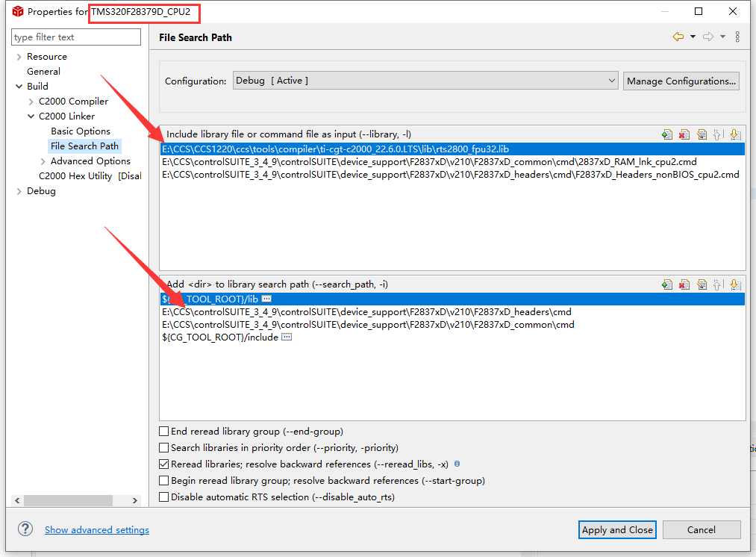
Task: Select General in the properties tree
Action: [43, 72]
